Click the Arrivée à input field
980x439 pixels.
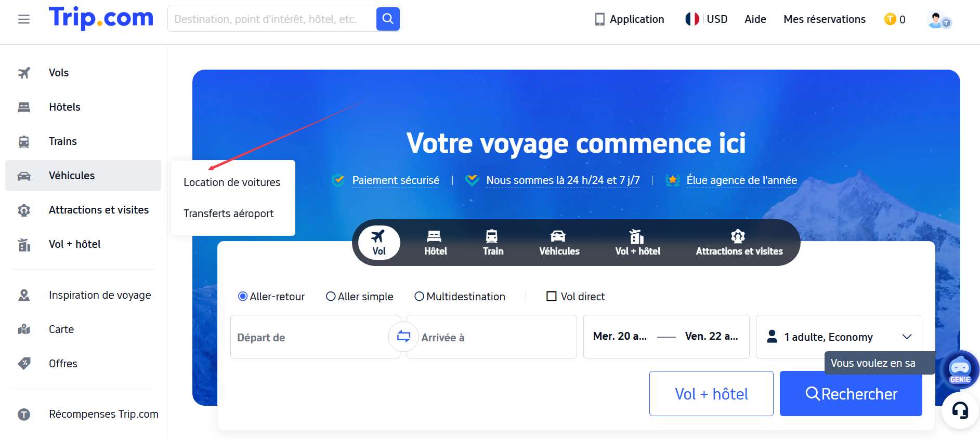(x=492, y=337)
